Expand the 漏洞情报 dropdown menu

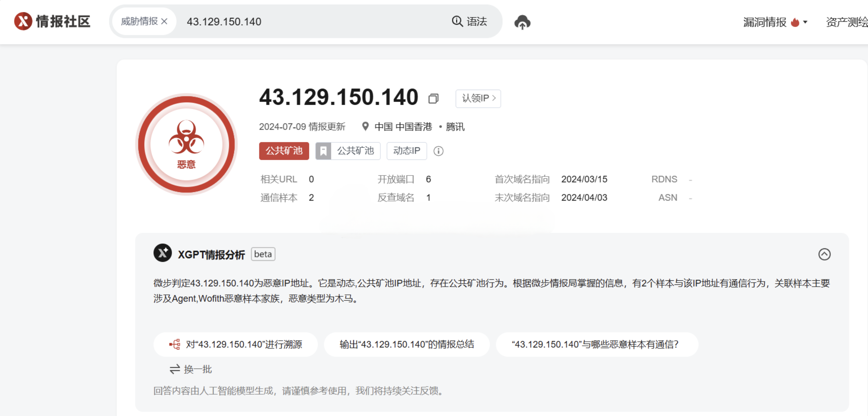(x=775, y=22)
